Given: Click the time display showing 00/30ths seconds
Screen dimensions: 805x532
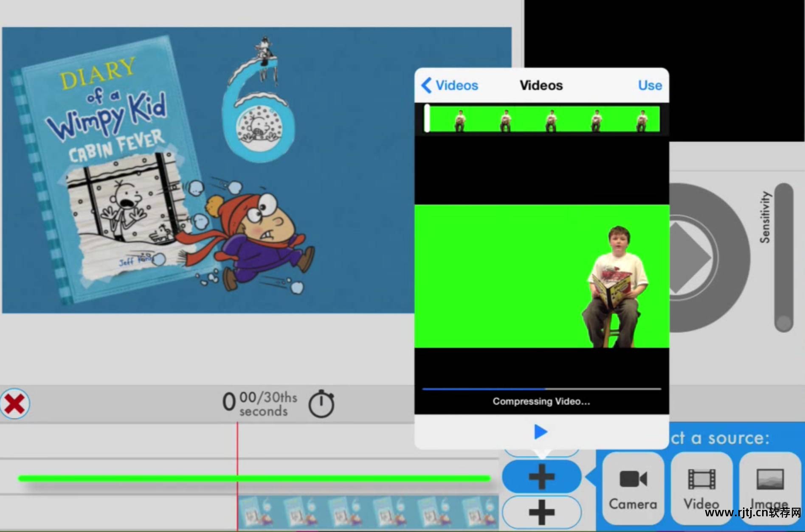Looking at the screenshot, I should (x=260, y=403).
